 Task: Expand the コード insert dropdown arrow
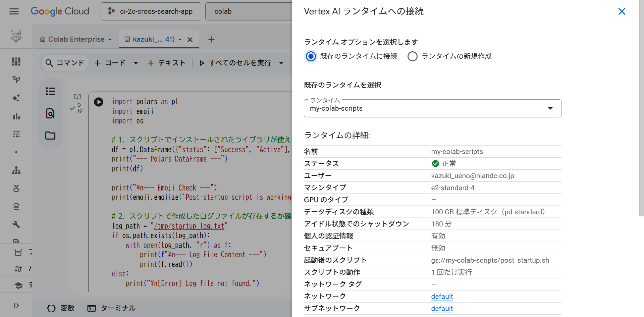[136, 63]
